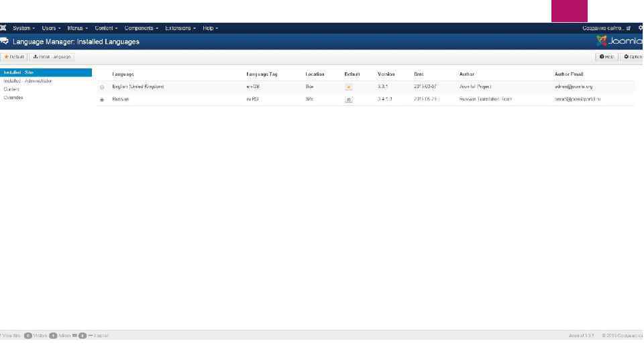
Task: Click the Joomla! Project author cell
Action: [475, 86]
